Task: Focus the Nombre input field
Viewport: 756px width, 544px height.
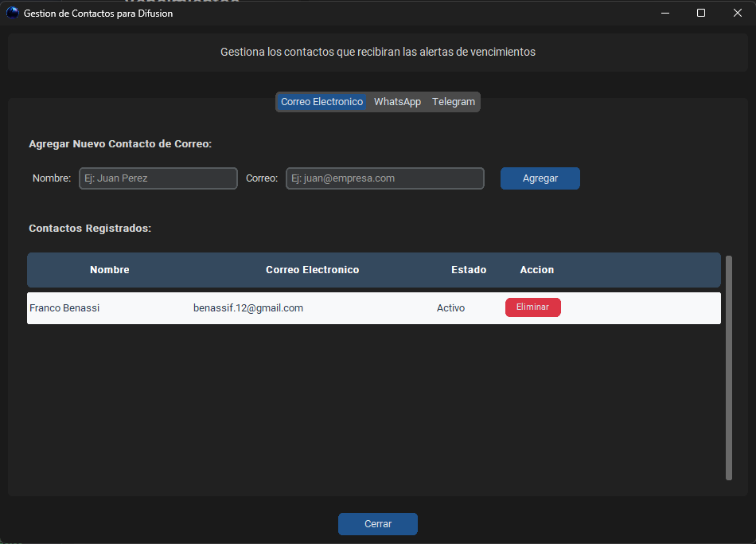Action: pos(158,178)
